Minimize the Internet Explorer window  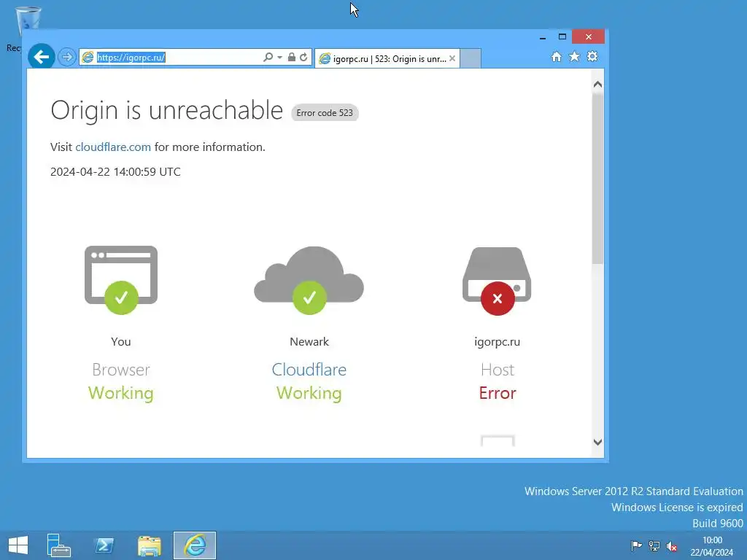(x=543, y=36)
